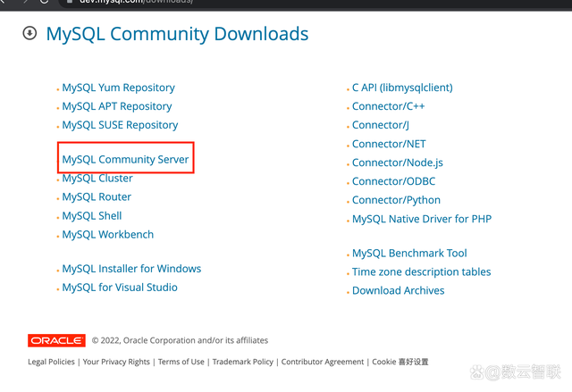The width and height of the screenshot is (572, 392).
Task: Open the Terms of Use footer link
Action: [181, 362]
